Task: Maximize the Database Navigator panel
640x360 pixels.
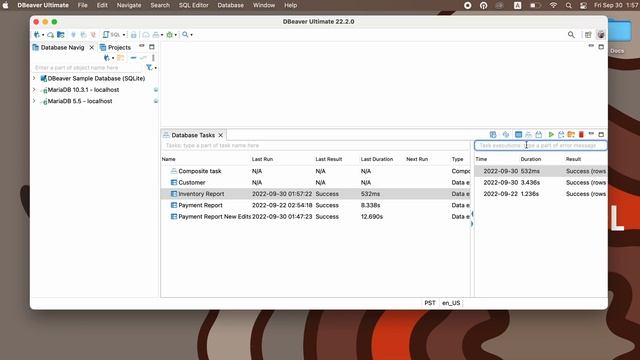Action: (152, 47)
